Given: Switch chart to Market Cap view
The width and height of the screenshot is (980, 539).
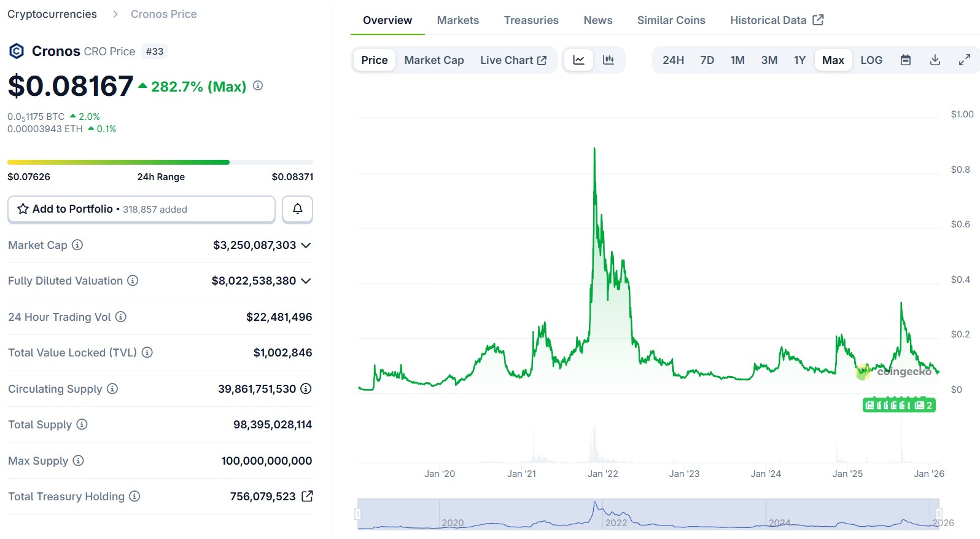Looking at the screenshot, I should click(x=434, y=60).
